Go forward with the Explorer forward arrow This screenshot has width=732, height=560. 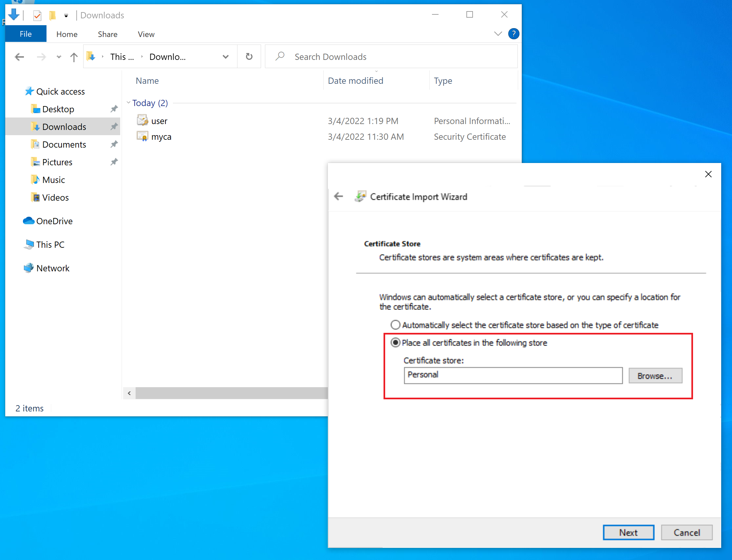click(x=41, y=57)
